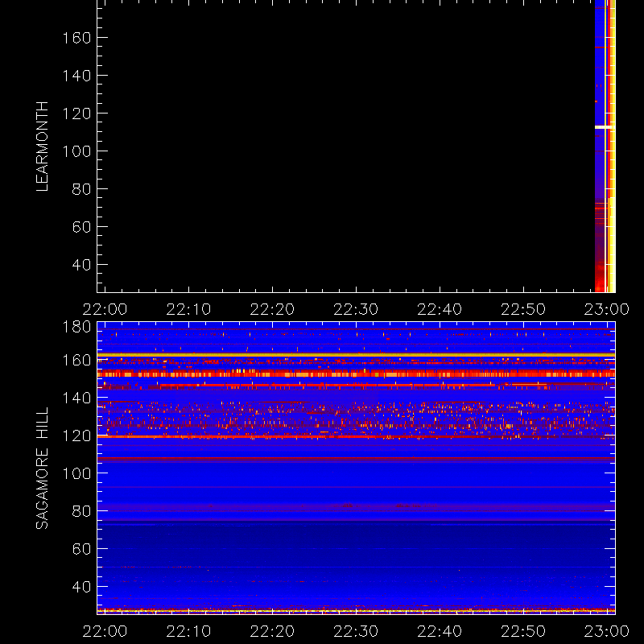Select the 160 tick label on Learmonth axis
This screenshot has height=644, width=644.
tap(76, 38)
